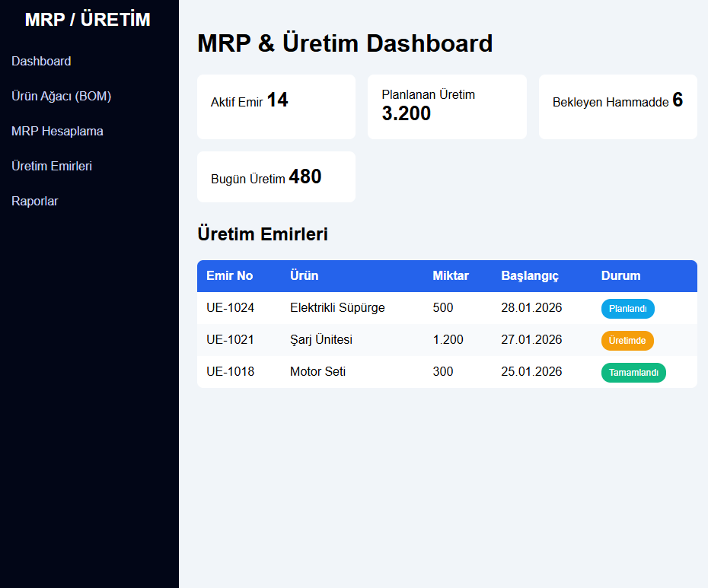Go to Ürün Ağacı (BOM) page
The width and height of the screenshot is (708, 588).
click(x=62, y=96)
